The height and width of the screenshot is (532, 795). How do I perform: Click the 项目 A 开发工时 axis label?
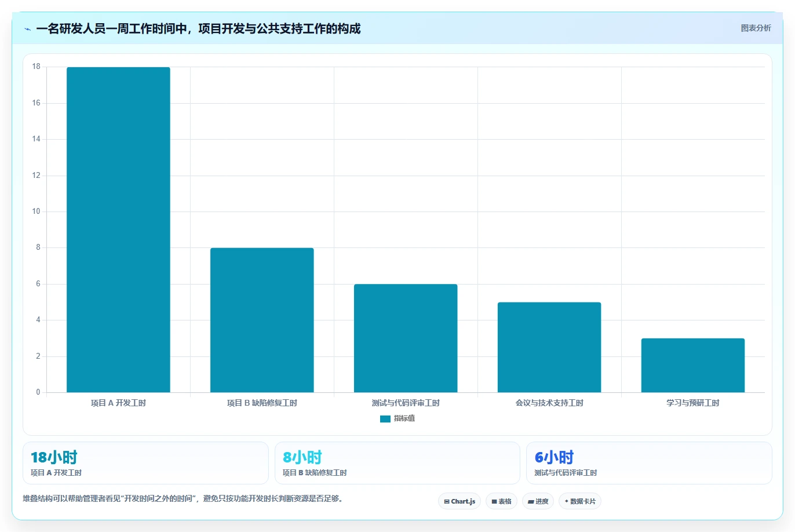click(118, 403)
